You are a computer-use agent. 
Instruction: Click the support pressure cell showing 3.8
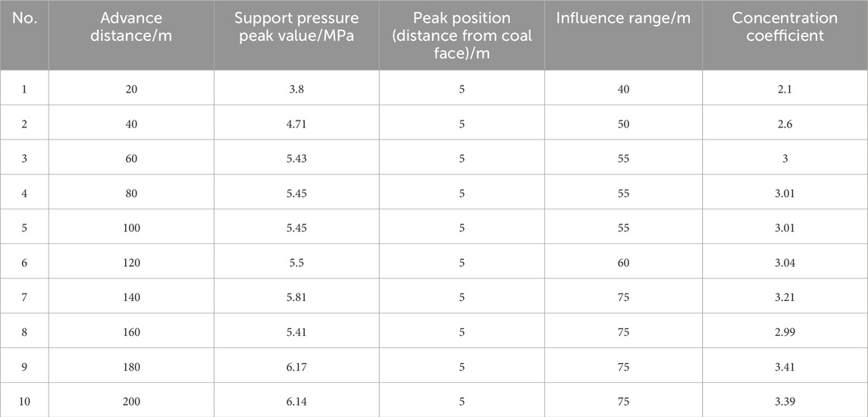[x=296, y=89]
